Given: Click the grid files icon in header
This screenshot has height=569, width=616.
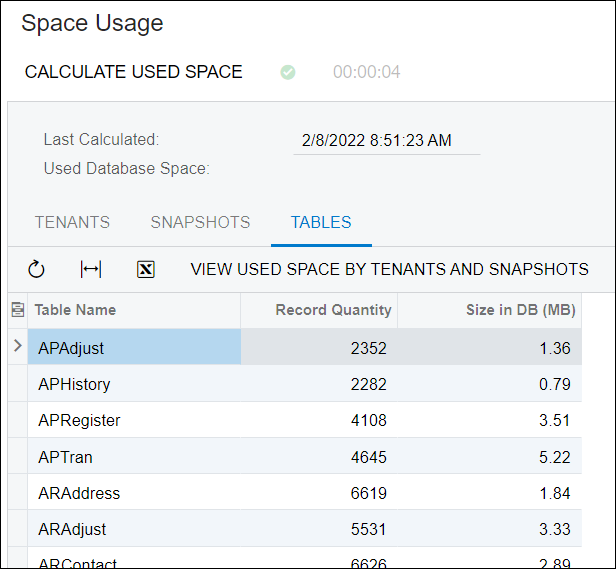Looking at the screenshot, I should (17, 310).
